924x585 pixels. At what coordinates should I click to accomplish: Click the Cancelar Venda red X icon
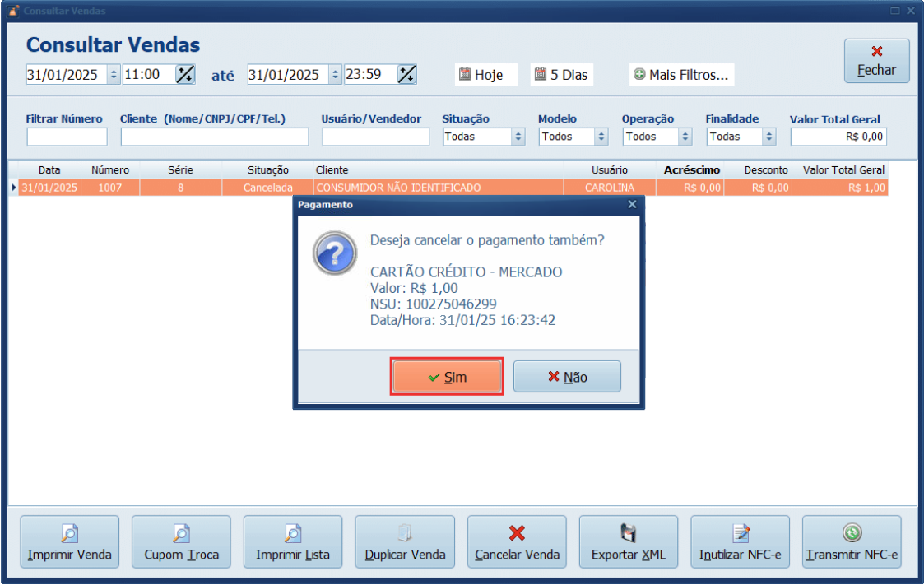tap(517, 533)
